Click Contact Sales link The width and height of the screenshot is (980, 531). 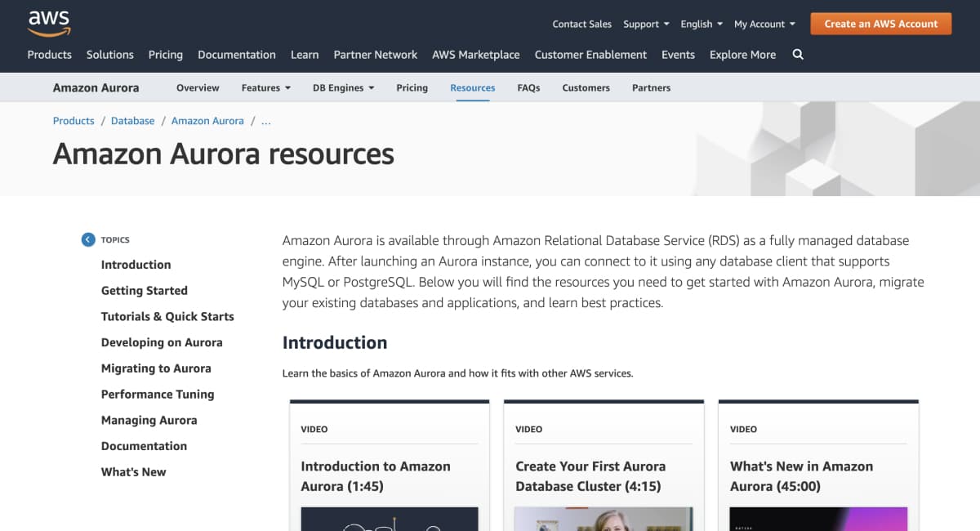[x=581, y=24]
